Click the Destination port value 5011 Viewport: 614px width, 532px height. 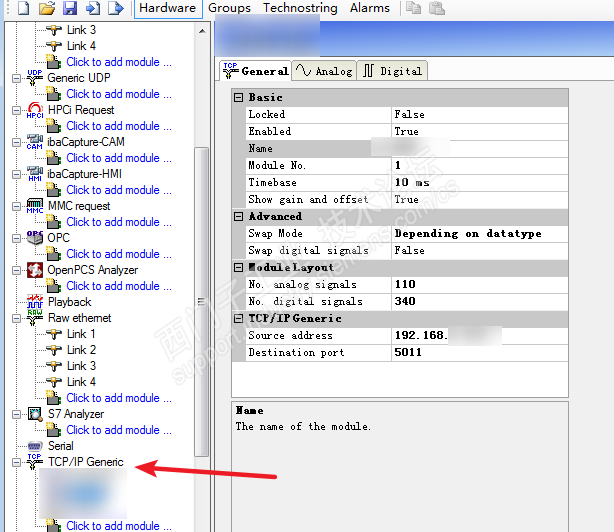(480, 353)
